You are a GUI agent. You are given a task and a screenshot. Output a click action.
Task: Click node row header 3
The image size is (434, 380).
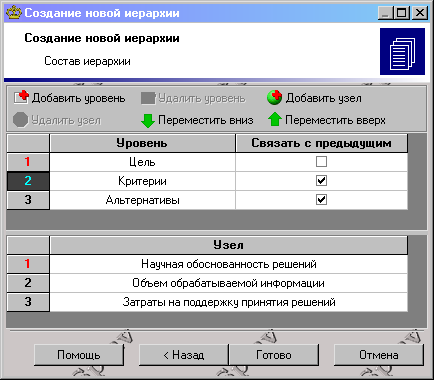(28, 302)
